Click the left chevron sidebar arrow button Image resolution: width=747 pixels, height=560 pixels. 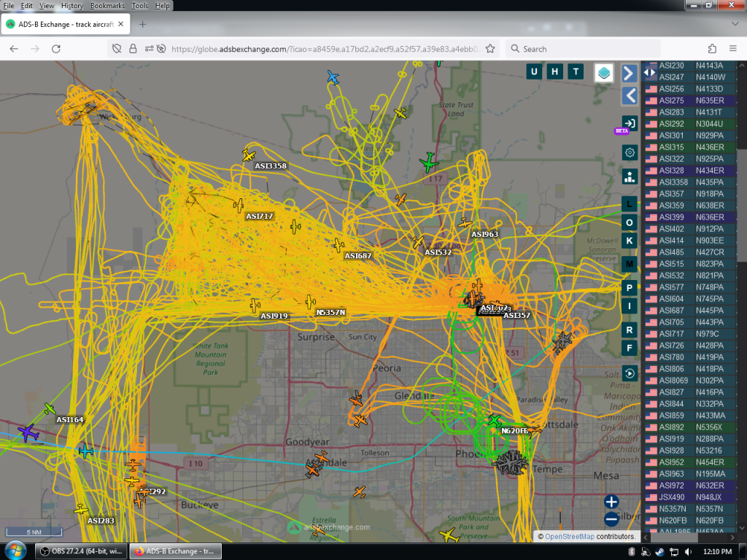click(x=630, y=96)
